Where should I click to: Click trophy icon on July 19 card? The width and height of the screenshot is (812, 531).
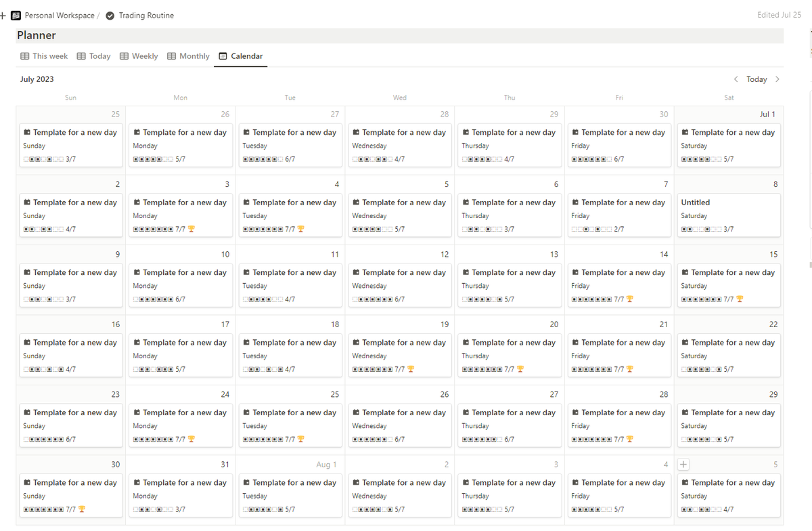411,369
